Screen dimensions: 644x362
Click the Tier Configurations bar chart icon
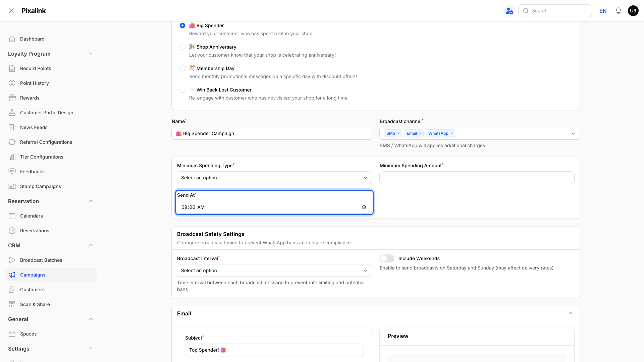point(12,157)
